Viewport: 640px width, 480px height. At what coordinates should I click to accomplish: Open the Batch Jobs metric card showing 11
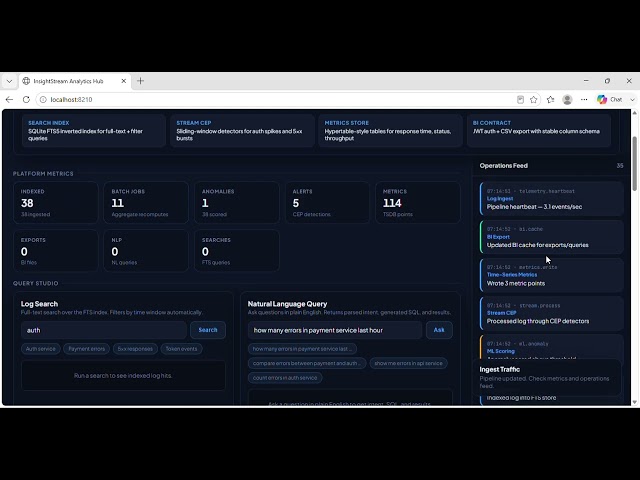click(x=146, y=203)
